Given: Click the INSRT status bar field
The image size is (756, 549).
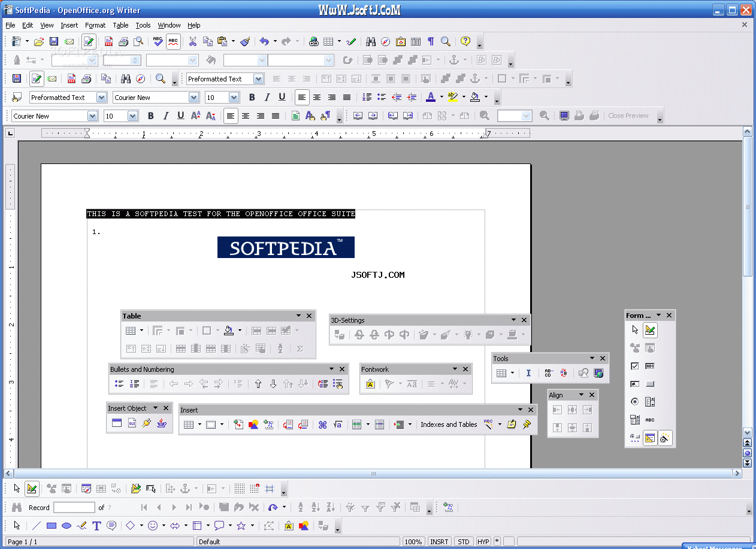Looking at the screenshot, I should pyautogui.click(x=439, y=542).
